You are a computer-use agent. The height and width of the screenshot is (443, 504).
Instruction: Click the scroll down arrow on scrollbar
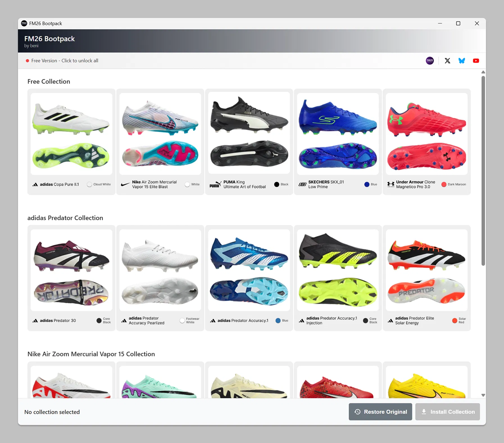(483, 395)
